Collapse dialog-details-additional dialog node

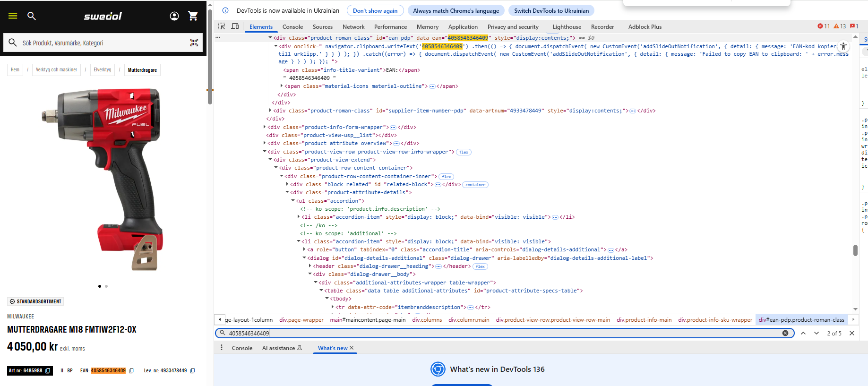(x=304, y=258)
